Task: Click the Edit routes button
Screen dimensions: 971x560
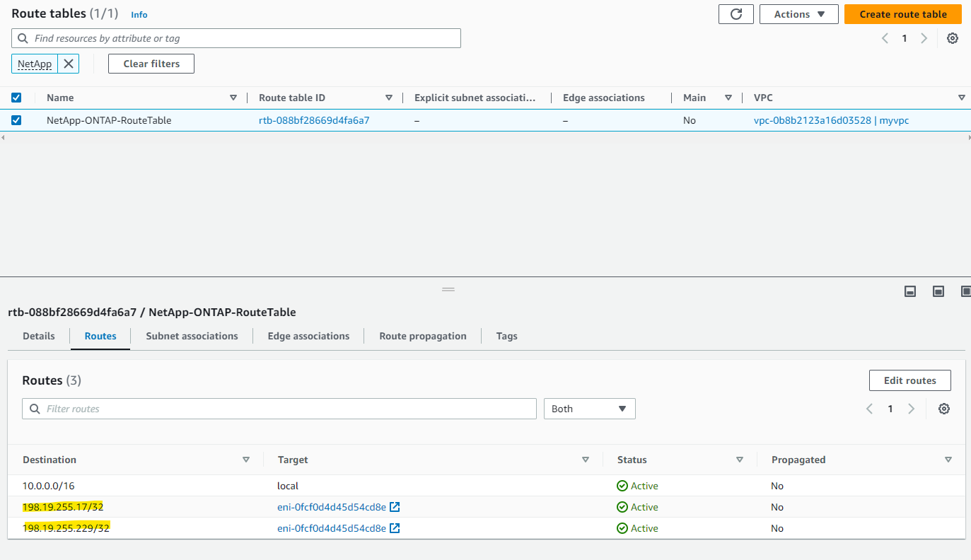Action: click(x=910, y=380)
